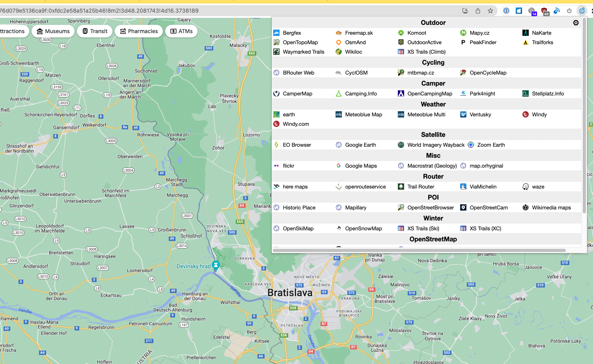Open Macrostrat (Geology) link
The height and width of the screenshot is (364, 593).
pos(432,166)
